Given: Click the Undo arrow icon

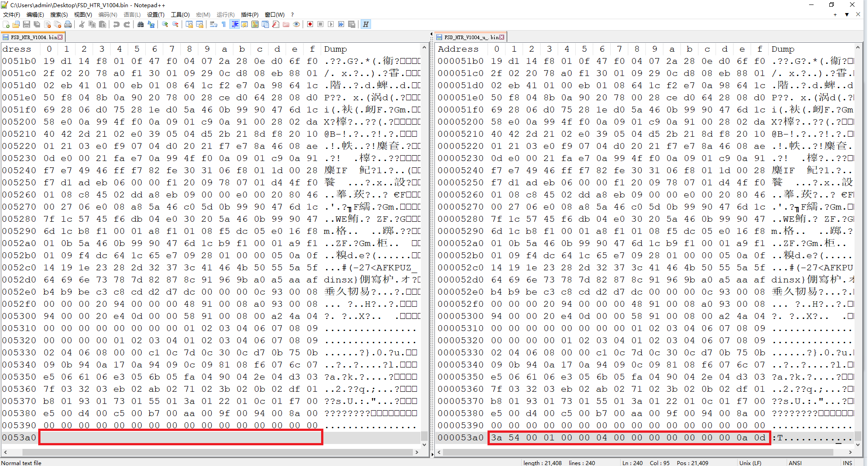Looking at the screenshot, I should click(x=116, y=24).
